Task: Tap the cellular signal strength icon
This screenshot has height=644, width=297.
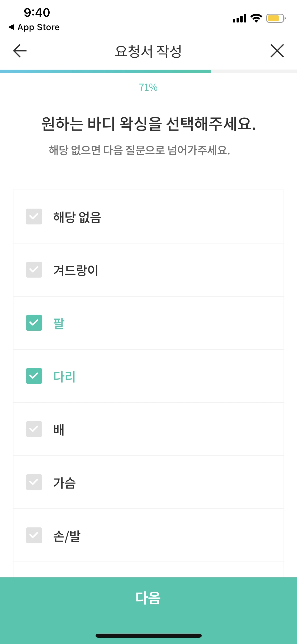Action: 240,18
